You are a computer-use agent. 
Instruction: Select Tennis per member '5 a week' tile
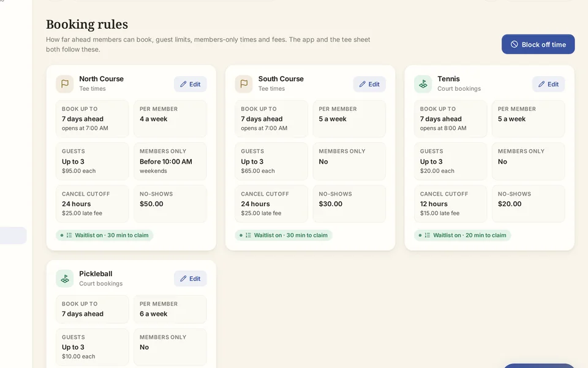click(529, 118)
